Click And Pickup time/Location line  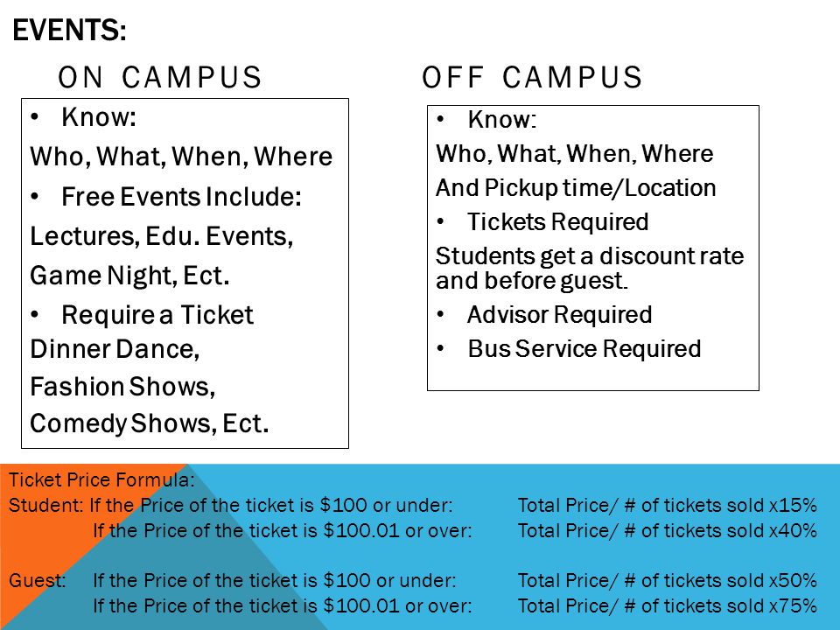(x=576, y=188)
